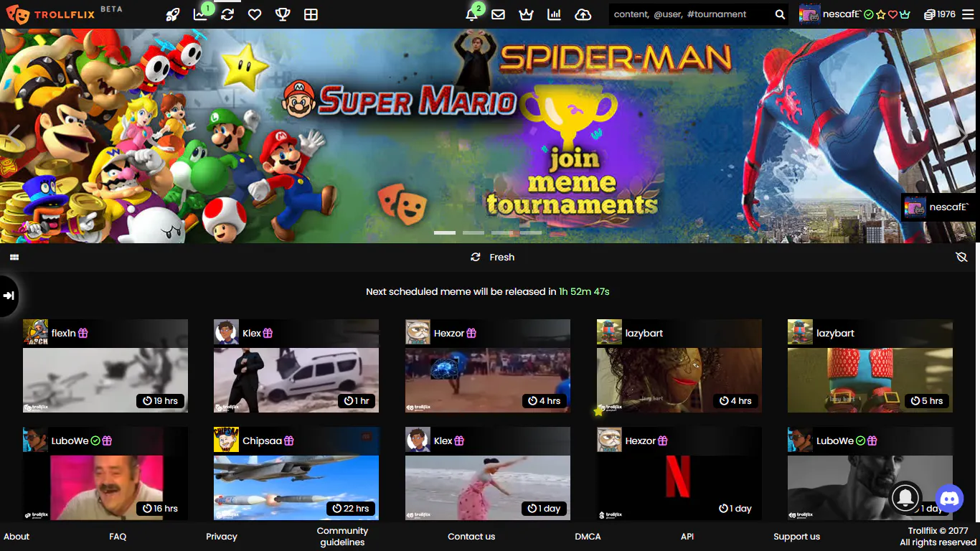
Task: Go to third banner slide indicator
Action: (502, 233)
